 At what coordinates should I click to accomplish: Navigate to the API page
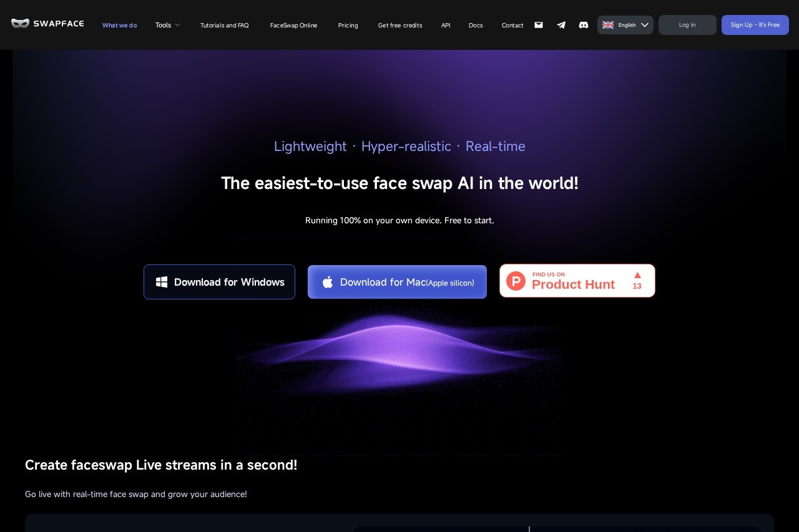[446, 26]
